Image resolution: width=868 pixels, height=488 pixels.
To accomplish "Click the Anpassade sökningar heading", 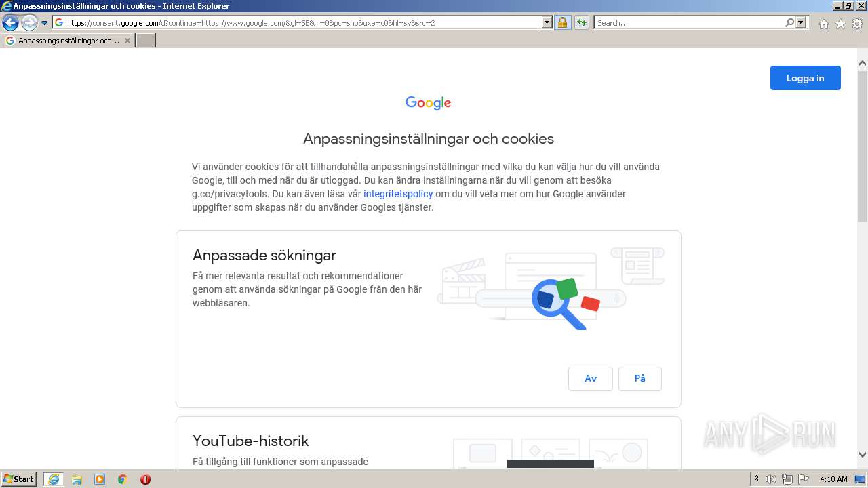I will click(x=264, y=256).
